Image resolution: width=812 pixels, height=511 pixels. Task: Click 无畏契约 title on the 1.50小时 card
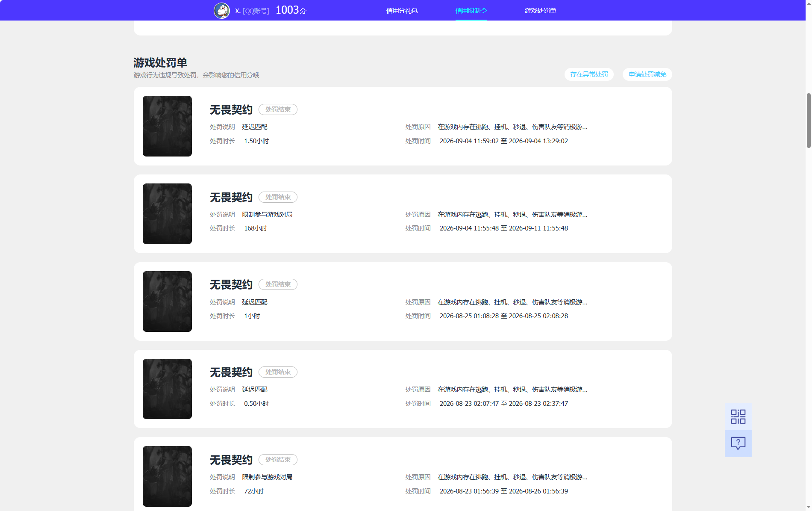point(231,110)
